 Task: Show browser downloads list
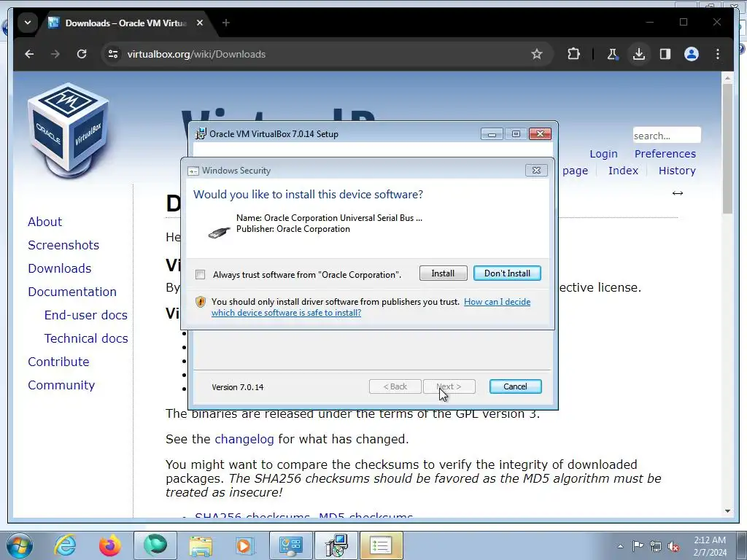639,54
